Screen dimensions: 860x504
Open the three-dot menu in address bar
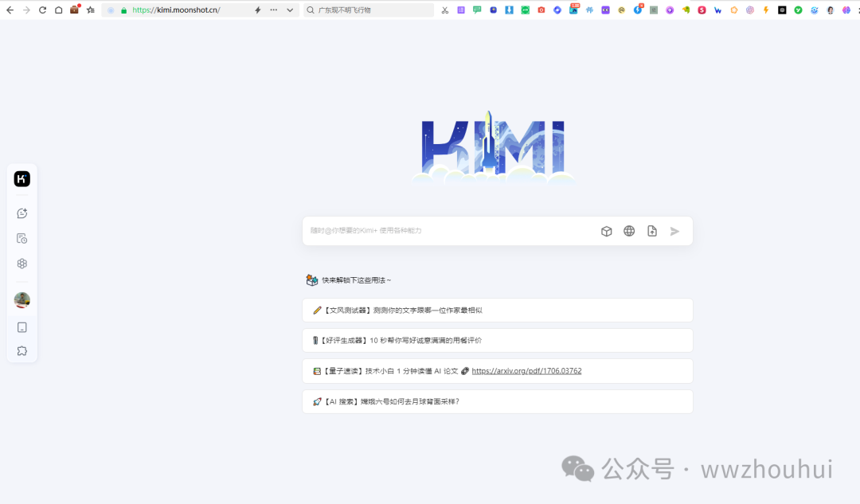point(274,10)
